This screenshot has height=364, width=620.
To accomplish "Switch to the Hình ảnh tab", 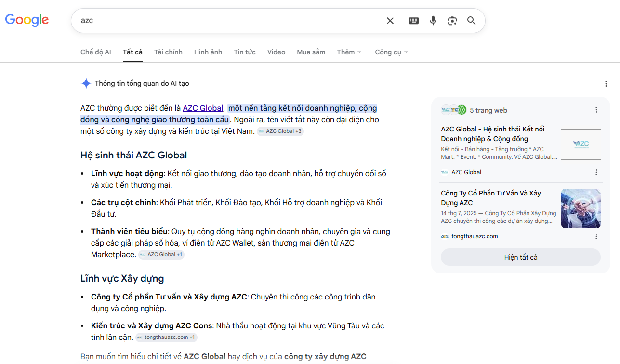I will pyautogui.click(x=208, y=52).
